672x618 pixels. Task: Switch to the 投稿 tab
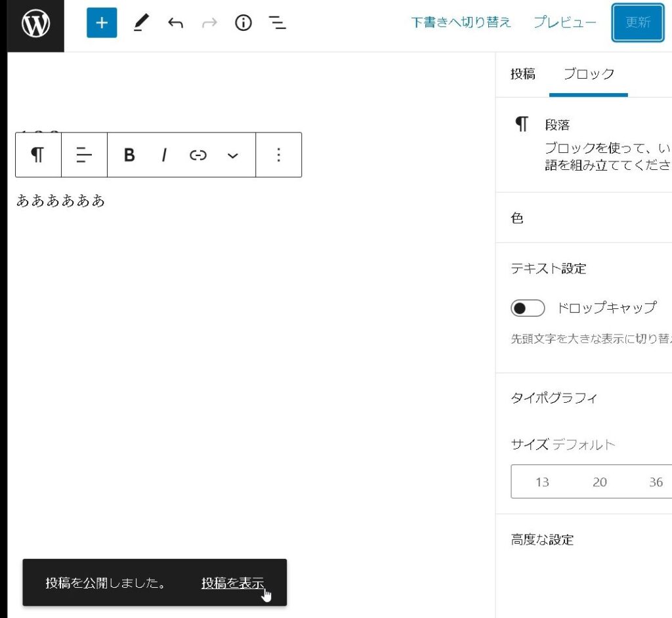click(522, 74)
